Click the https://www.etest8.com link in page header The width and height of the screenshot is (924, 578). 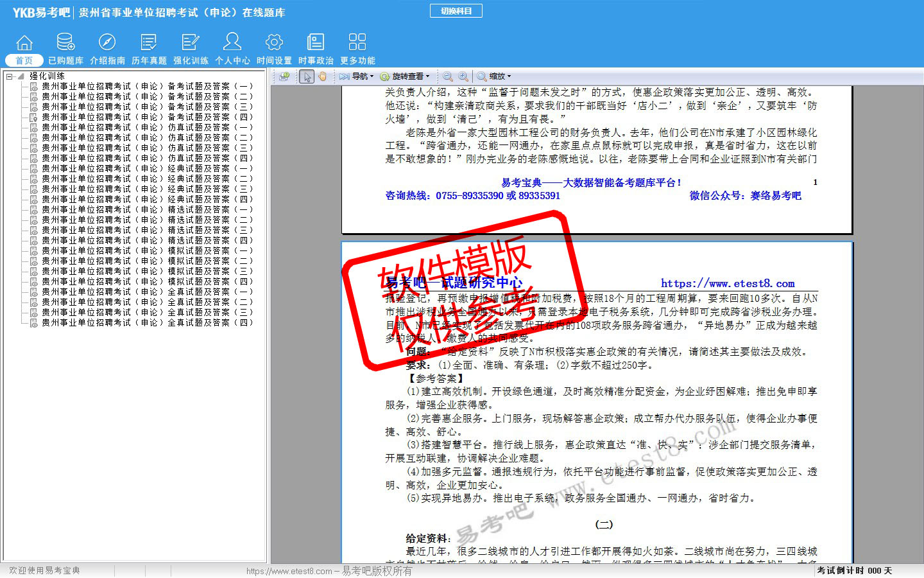pyautogui.click(x=728, y=283)
